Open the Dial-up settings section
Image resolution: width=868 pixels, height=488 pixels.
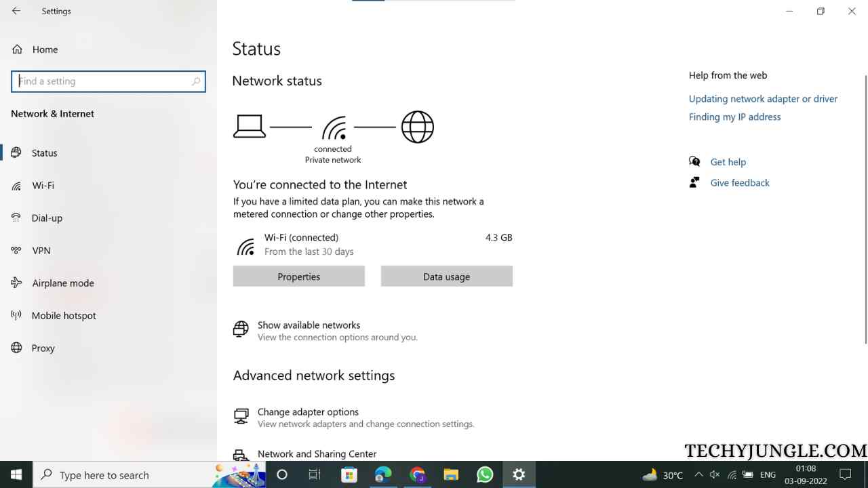point(47,218)
